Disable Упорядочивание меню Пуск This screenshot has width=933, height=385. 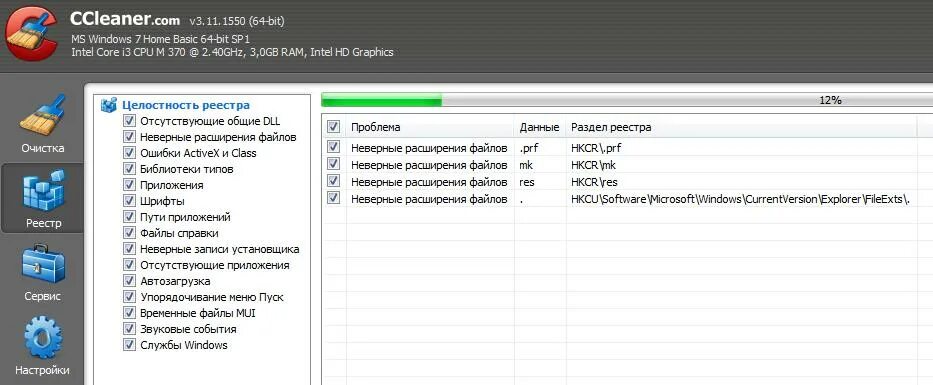129,297
